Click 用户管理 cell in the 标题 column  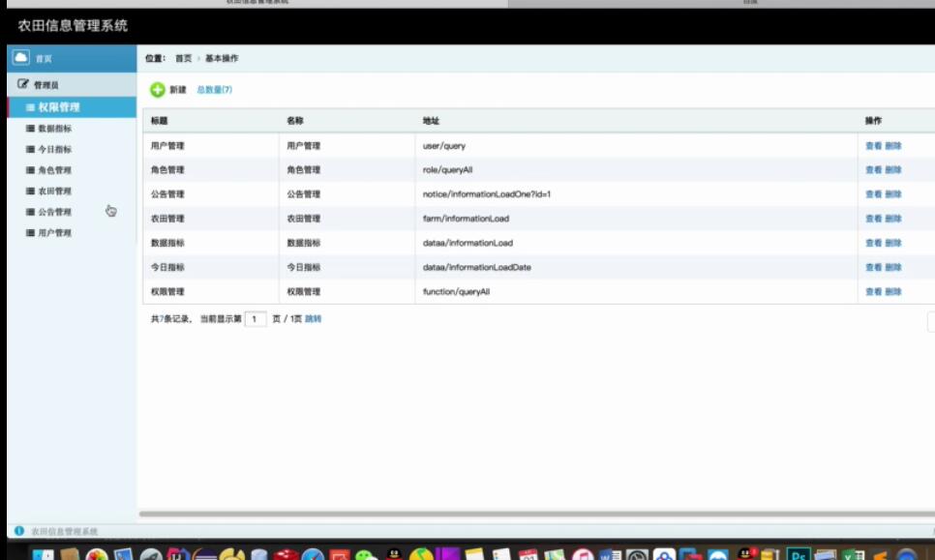click(x=167, y=145)
